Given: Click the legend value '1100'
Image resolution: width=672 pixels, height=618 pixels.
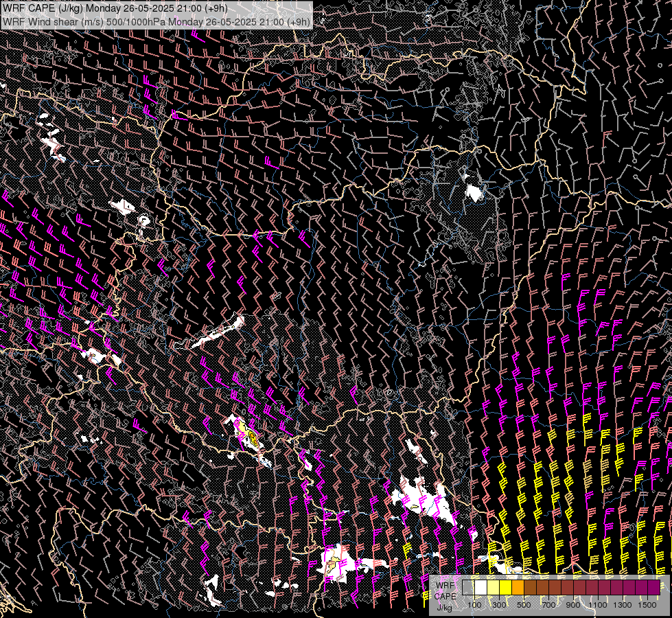Looking at the screenshot, I should click(597, 605).
